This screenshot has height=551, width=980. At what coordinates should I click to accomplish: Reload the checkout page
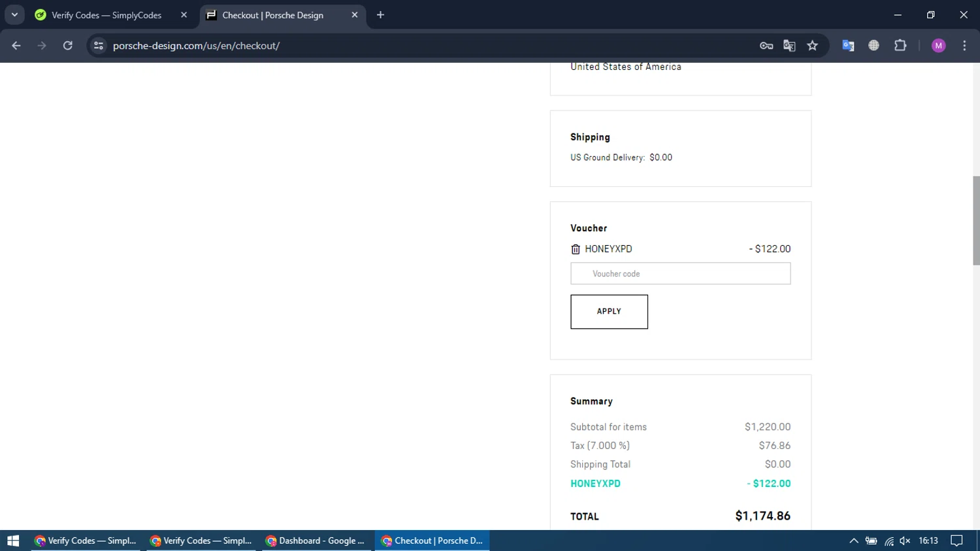tap(68, 46)
